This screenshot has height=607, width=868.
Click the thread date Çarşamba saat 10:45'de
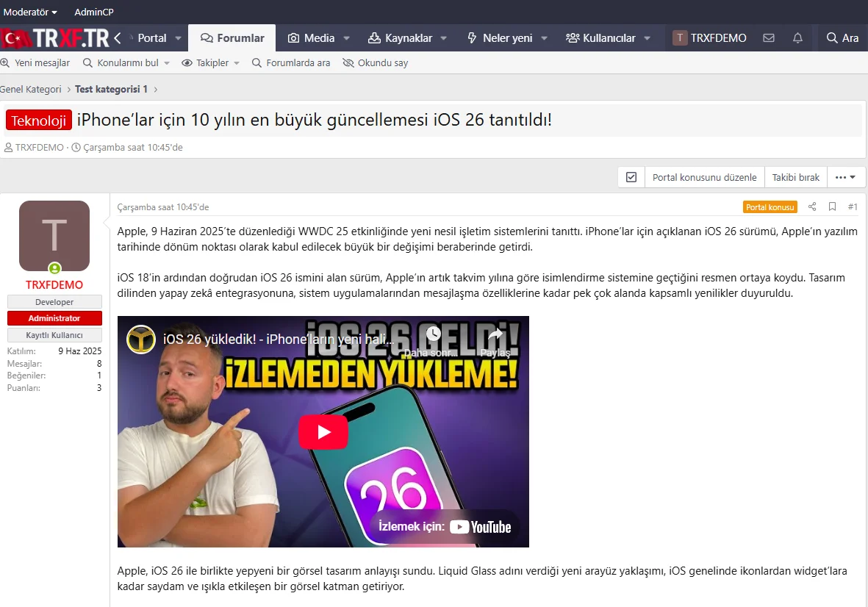click(x=133, y=147)
